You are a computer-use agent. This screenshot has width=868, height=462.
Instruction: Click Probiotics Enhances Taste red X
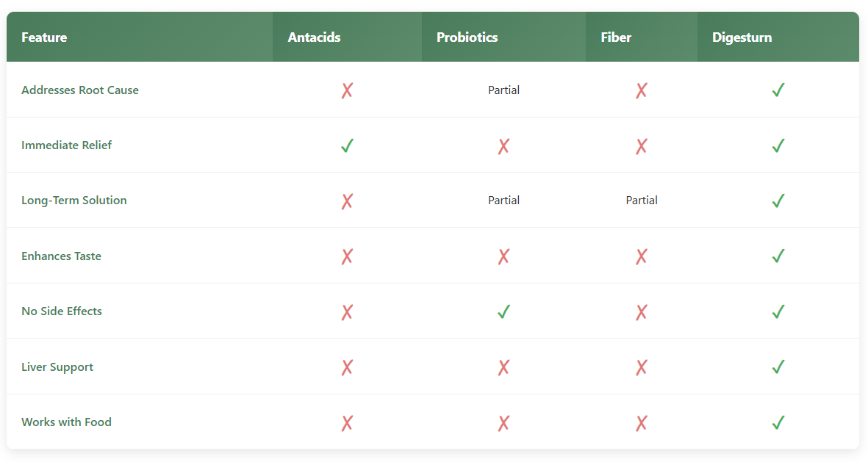coord(503,256)
